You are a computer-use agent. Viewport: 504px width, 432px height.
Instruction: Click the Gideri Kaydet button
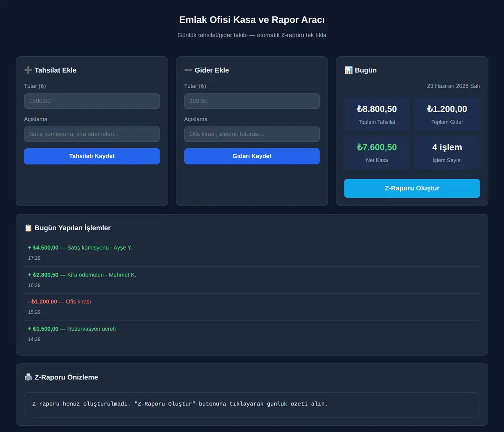coord(252,156)
